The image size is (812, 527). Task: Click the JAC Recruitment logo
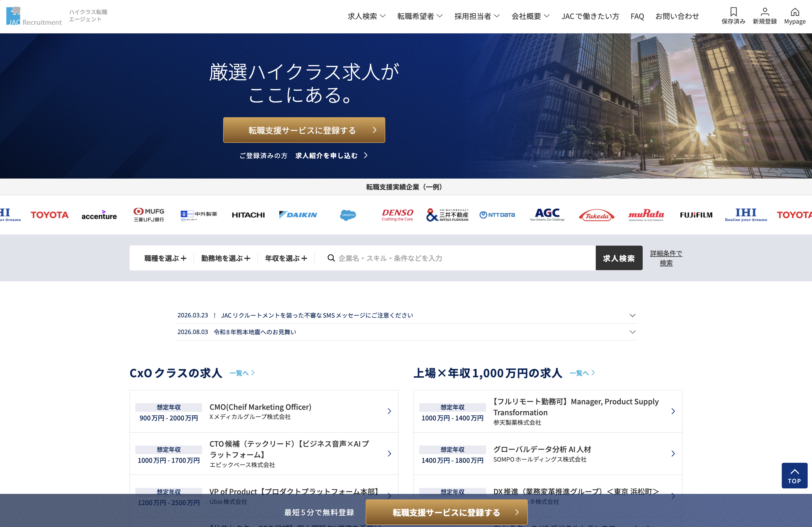[34, 16]
